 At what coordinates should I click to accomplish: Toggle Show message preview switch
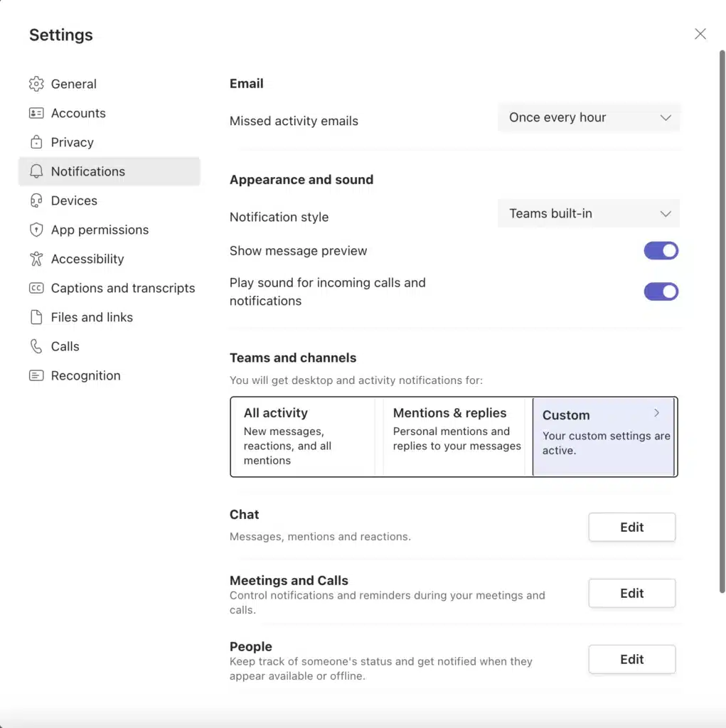click(x=661, y=251)
